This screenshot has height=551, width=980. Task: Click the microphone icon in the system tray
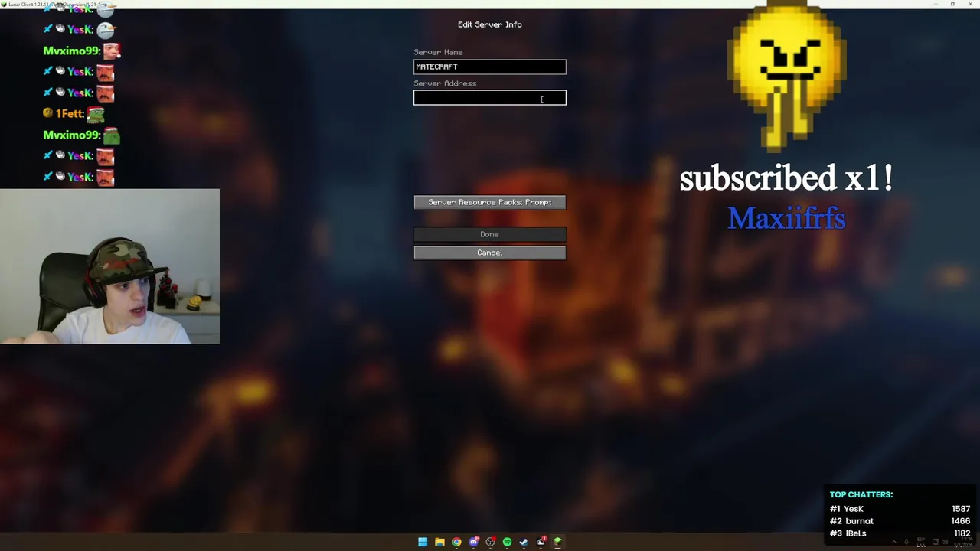[x=906, y=542]
